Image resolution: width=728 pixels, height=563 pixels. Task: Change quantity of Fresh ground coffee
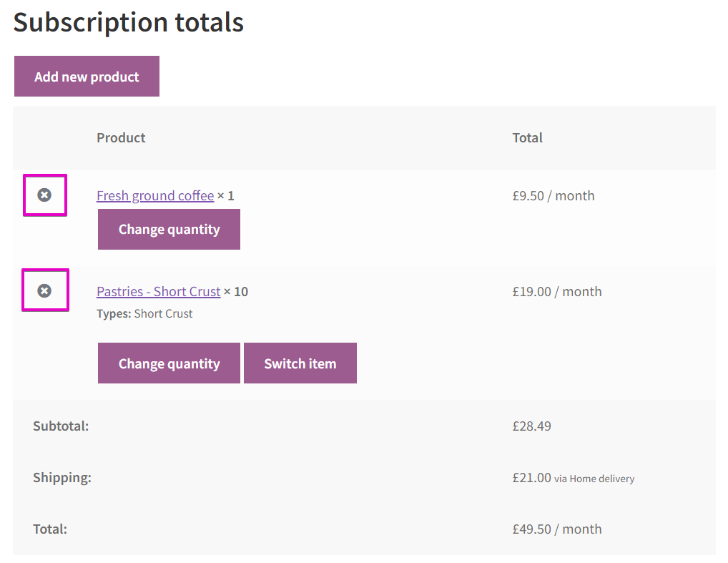click(169, 230)
